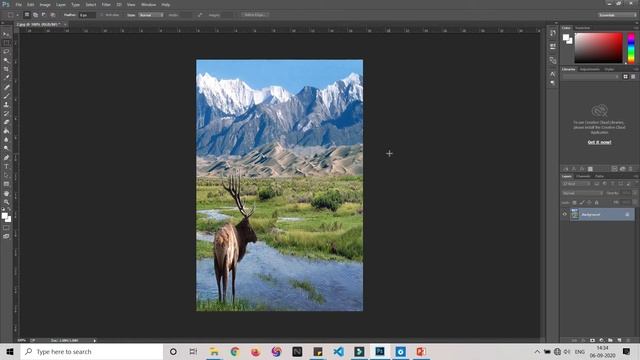
Task: Select the Spot Healing Brush tool
Action: [x=6, y=87]
